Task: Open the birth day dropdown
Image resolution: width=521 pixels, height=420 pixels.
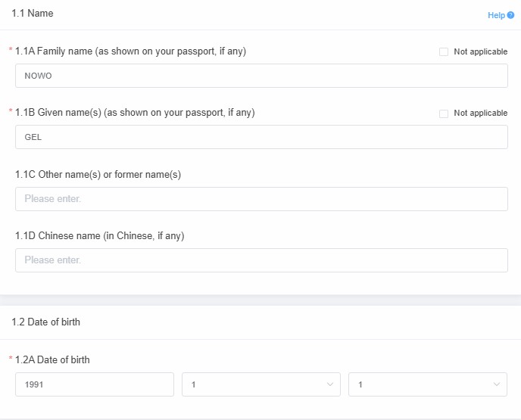Action: [427, 384]
